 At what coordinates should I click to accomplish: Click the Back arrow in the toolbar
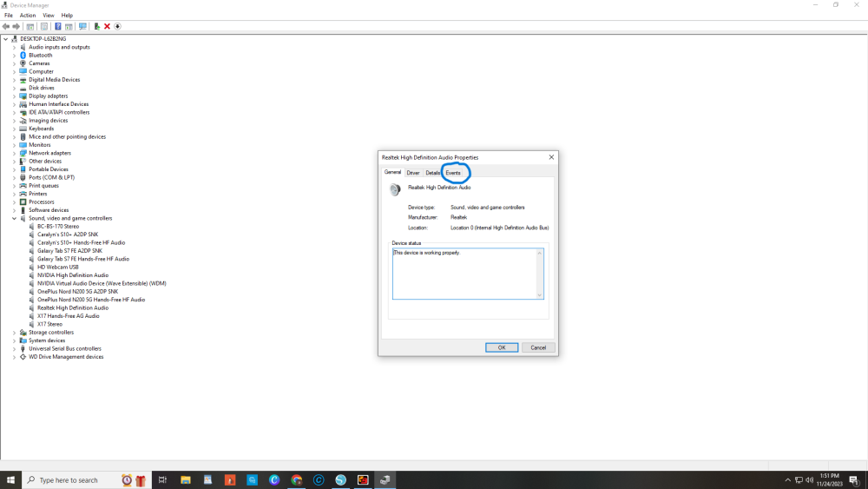pos(6,26)
